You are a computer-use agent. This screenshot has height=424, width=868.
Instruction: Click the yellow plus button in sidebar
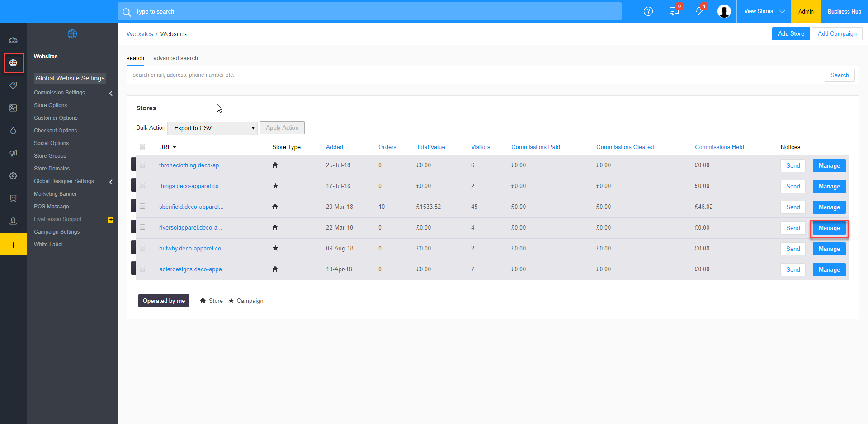click(x=14, y=245)
